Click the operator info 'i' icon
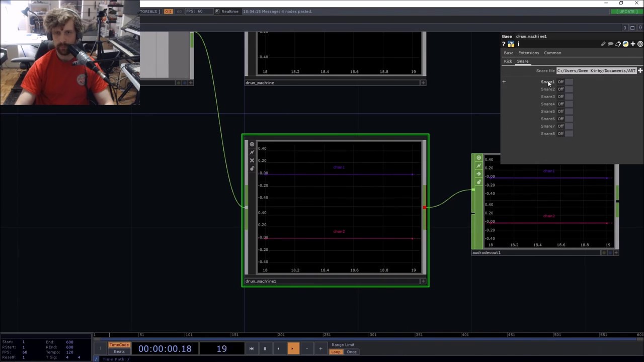Screen dimensions: 644x362 (x=518, y=44)
